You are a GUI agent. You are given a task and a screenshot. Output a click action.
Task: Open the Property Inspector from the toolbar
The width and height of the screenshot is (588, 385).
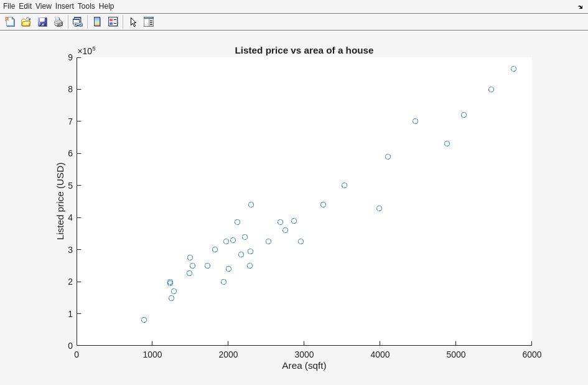coord(149,22)
